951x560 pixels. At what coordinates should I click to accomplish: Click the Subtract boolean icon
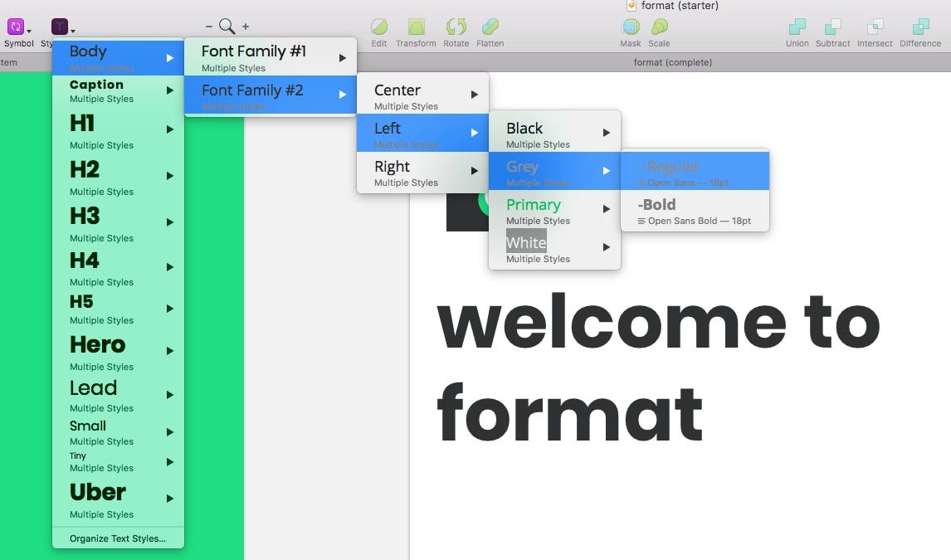point(832,27)
